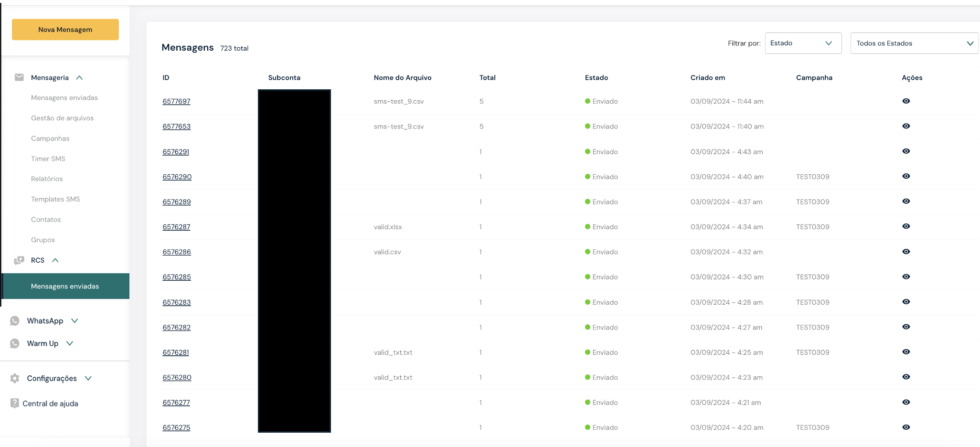Open the Todos os Estados dropdown
Viewport: 980px width, 447px height.
[914, 43]
